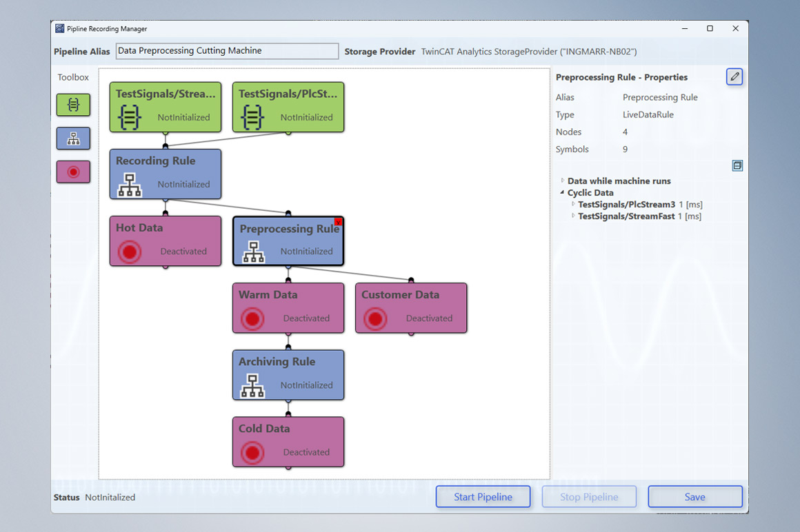The width and height of the screenshot is (800, 532).
Task: Click the Start Pipeline button
Action: point(483,497)
